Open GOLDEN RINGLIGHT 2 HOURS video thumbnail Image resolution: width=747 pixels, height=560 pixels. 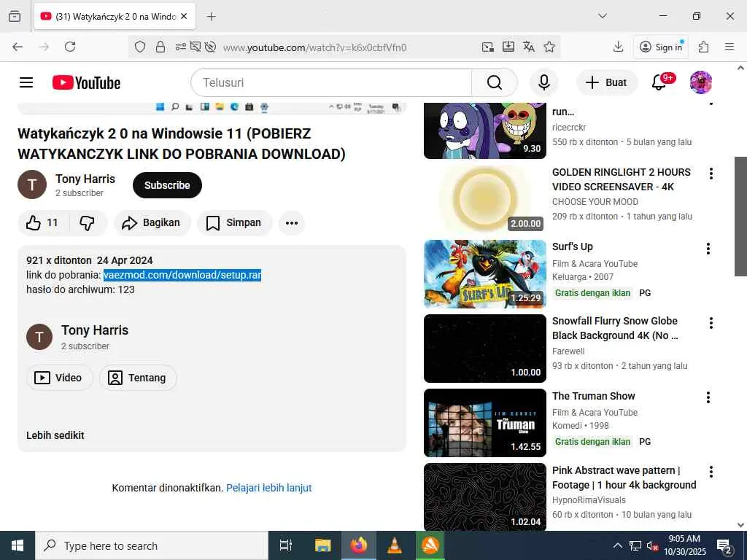(x=485, y=199)
